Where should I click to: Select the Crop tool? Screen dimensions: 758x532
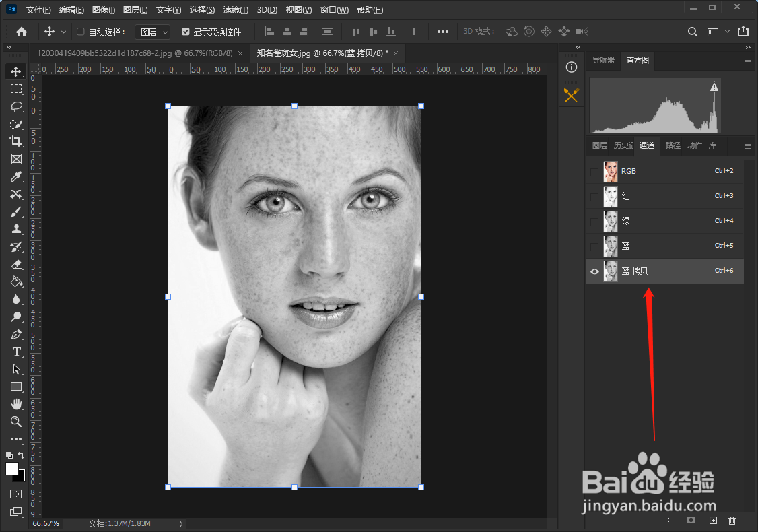[x=16, y=141]
